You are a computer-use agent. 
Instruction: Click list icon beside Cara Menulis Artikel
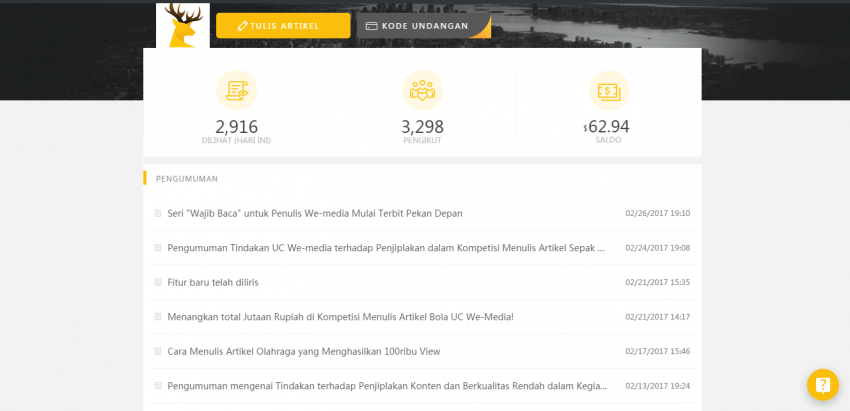[158, 351]
